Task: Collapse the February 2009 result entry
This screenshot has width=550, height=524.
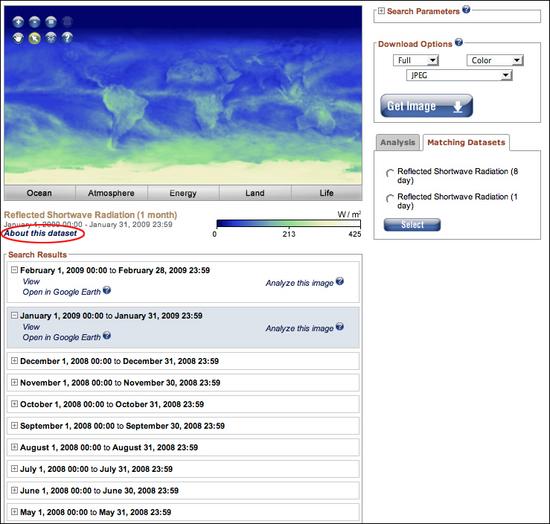Action: point(14,270)
